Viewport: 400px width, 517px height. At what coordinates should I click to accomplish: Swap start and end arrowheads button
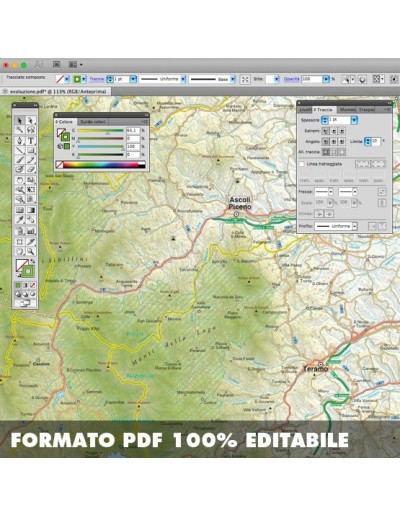coord(382,192)
